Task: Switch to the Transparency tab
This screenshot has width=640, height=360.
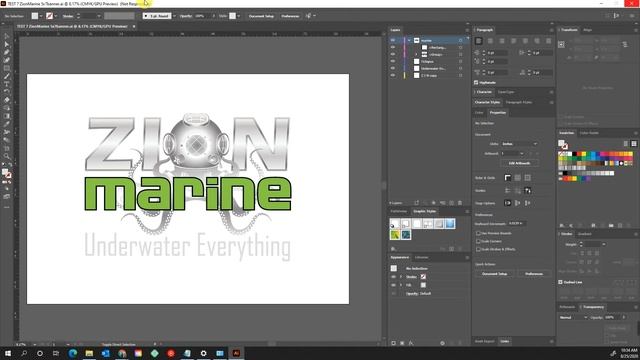Action: (x=593, y=307)
